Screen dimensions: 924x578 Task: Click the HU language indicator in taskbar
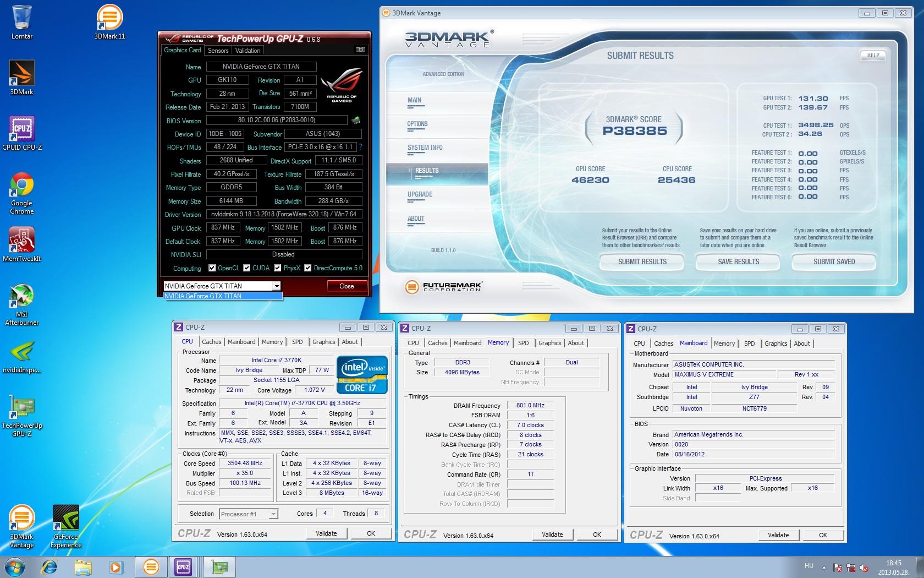[x=809, y=566]
